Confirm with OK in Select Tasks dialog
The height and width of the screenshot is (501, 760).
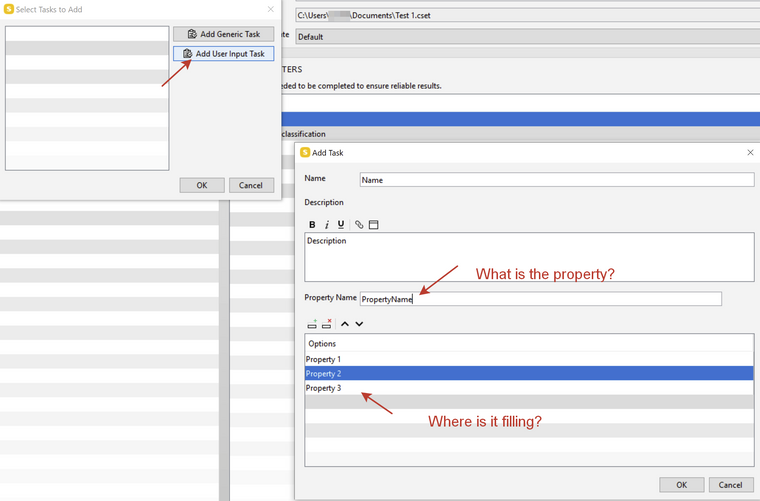pos(202,185)
